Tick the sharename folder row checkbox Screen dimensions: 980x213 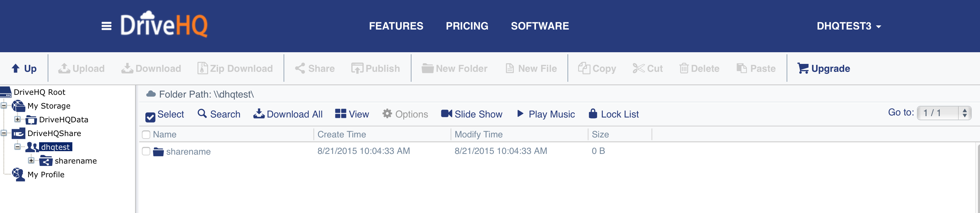tap(146, 151)
